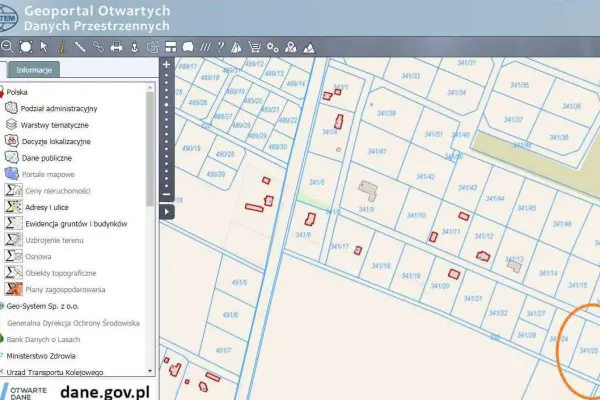Click parcel 491/6 label on map
This screenshot has height=400, width=600.
pyautogui.click(x=230, y=315)
